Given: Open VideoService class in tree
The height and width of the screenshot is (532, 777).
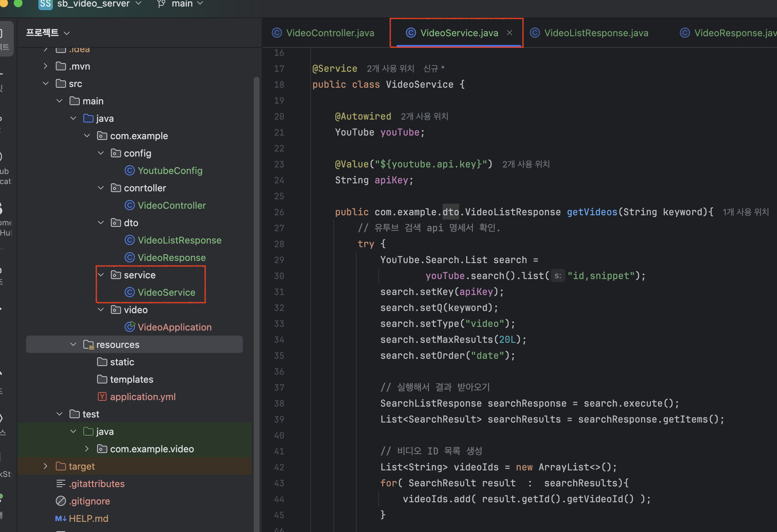Looking at the screenshot, I should point(166,292).
